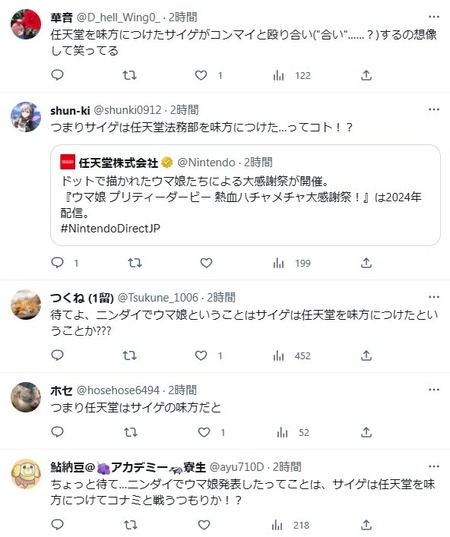Expand more options on つくね's tweet

point(434,297)
